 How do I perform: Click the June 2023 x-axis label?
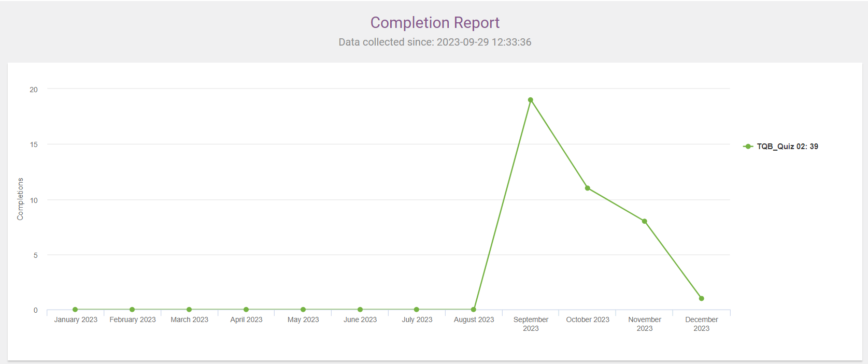click(360, 319)
